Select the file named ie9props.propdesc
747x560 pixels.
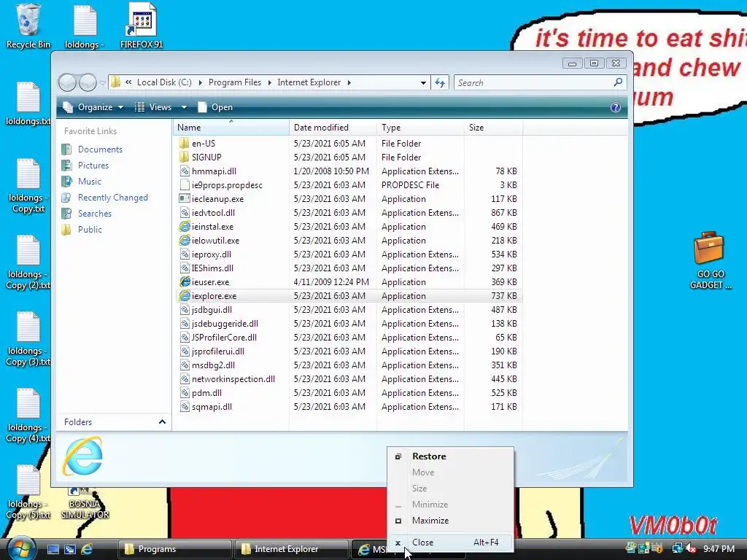[227, 184]
